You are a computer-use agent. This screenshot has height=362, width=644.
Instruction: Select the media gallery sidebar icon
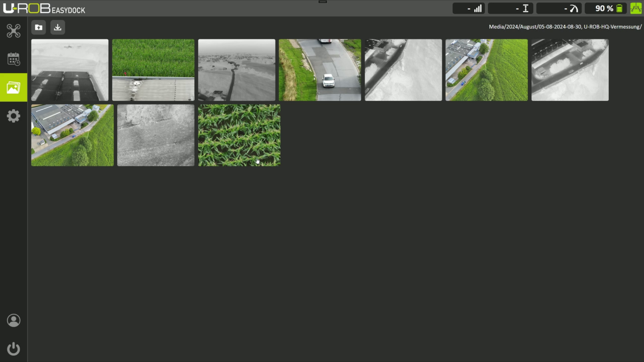click(x=13, y=87)
